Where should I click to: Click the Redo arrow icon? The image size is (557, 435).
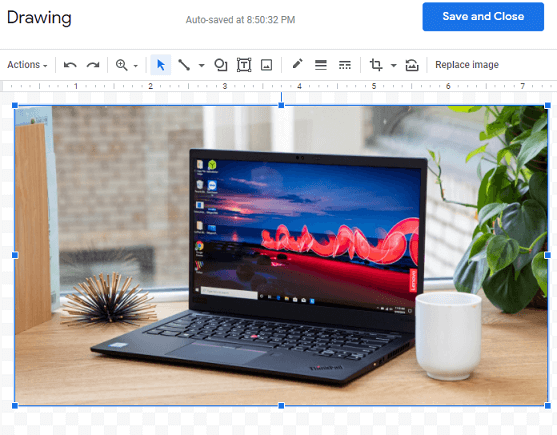tap(93, 65)
